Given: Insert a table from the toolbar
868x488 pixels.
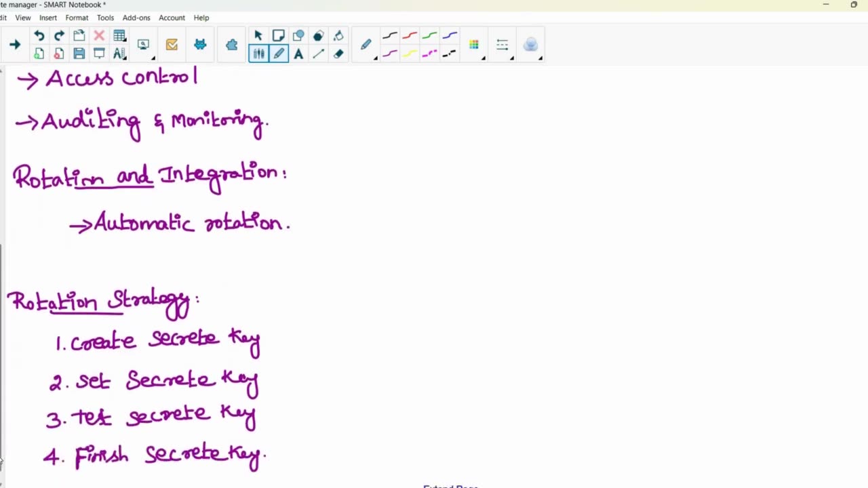Looking at the screenshot, I should click(119, 36).
